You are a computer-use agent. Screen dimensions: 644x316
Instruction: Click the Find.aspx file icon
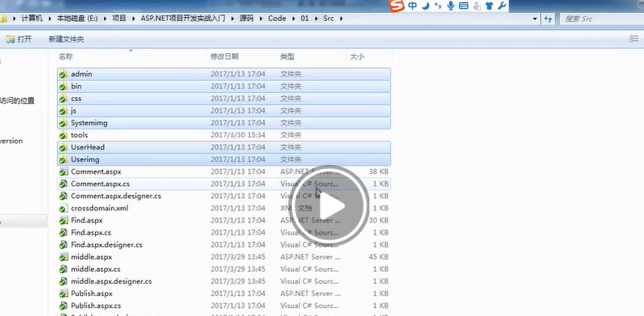coord(64,220)
